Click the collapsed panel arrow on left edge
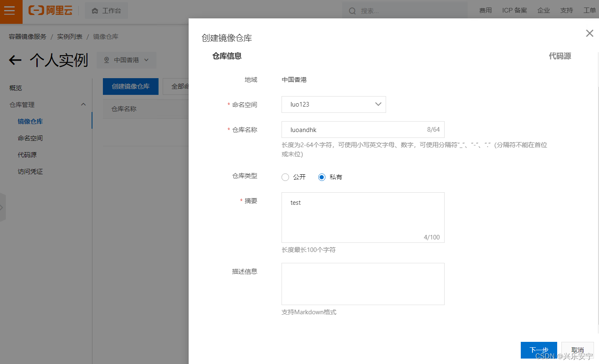The width and height of the screenshot is (599, 364). click(x=3, y=207)
